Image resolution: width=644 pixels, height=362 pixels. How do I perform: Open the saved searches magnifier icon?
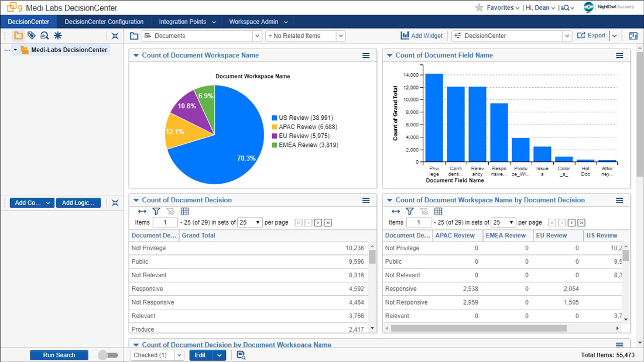pos(44,36)
